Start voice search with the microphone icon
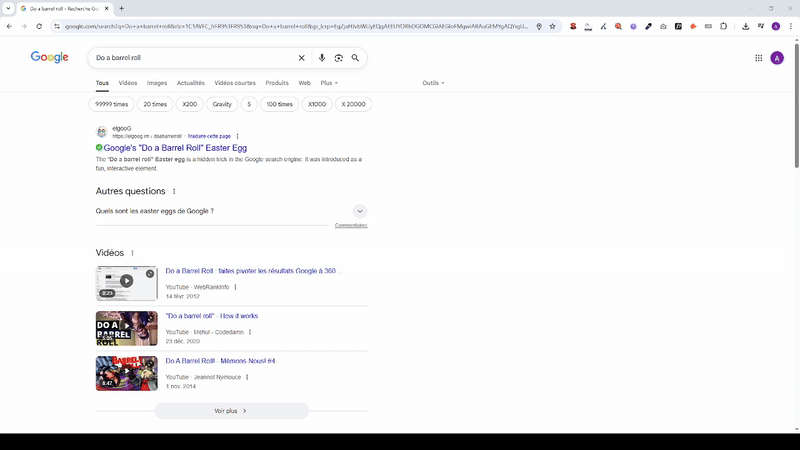This screenshot has height=450, width=800. [x=322, y=58]
